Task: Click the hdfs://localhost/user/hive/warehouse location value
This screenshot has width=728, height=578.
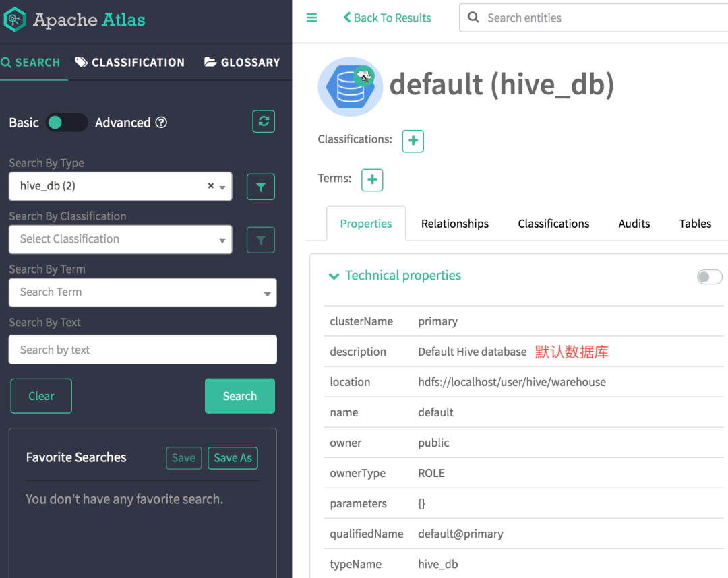Action: pos(512,382)
